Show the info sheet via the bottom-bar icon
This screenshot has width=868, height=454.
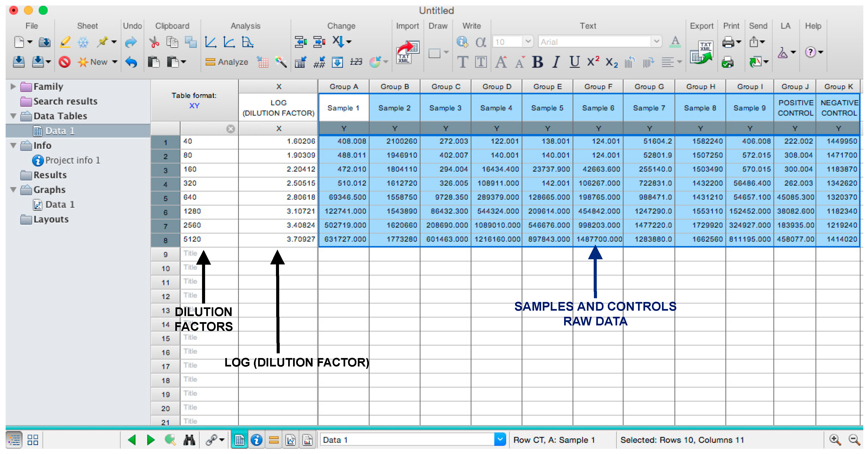coord(257,439)
